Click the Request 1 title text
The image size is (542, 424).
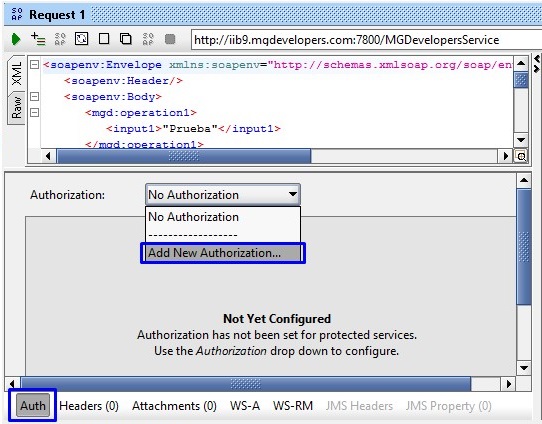(57, 15)
